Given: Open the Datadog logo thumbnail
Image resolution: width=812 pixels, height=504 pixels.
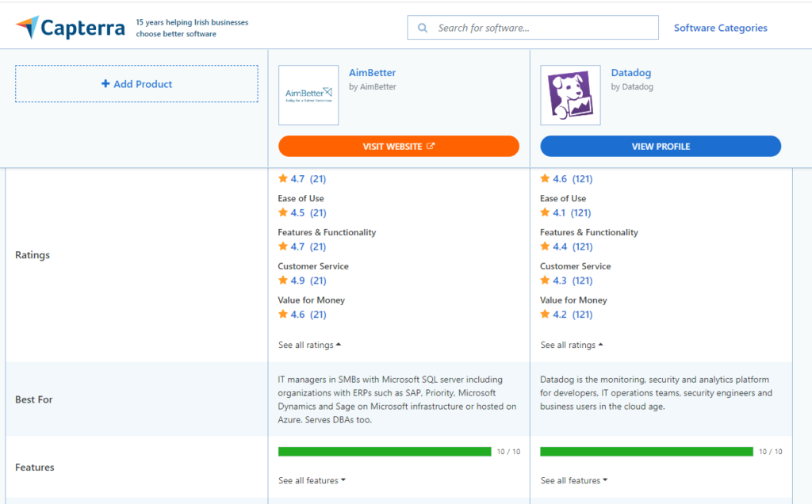Looking at the screenshot, I should pyautogui.click(x=571, y=95).
